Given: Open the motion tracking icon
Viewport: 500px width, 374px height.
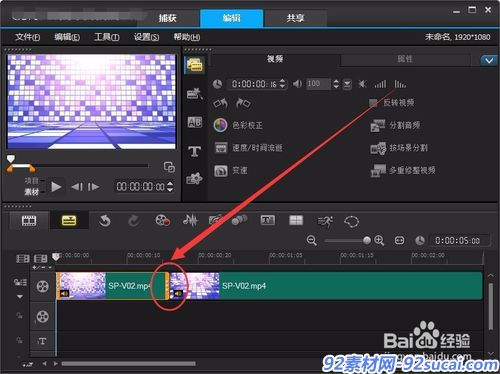Looking at the screenshot, I should 239,220.
